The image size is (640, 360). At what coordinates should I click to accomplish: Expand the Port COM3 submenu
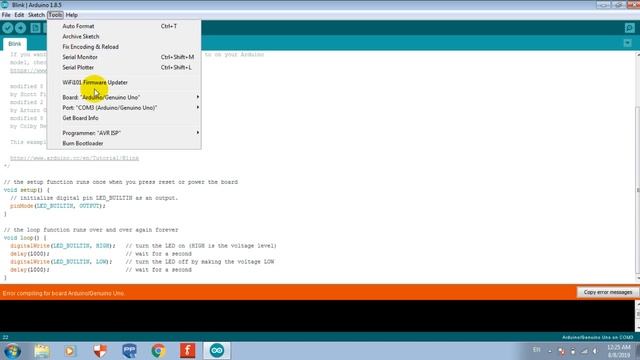pos(124,108)
